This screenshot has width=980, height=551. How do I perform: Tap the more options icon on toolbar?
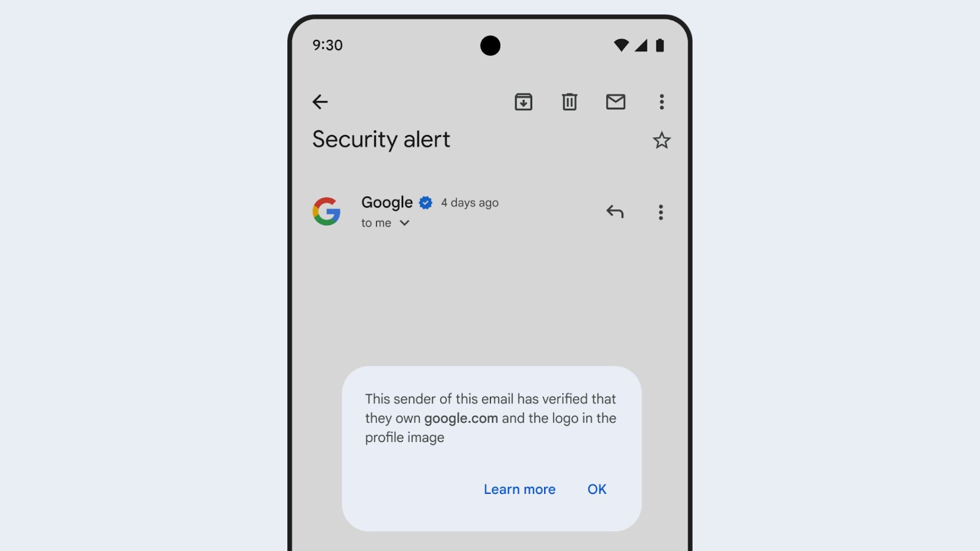(661, 102)
